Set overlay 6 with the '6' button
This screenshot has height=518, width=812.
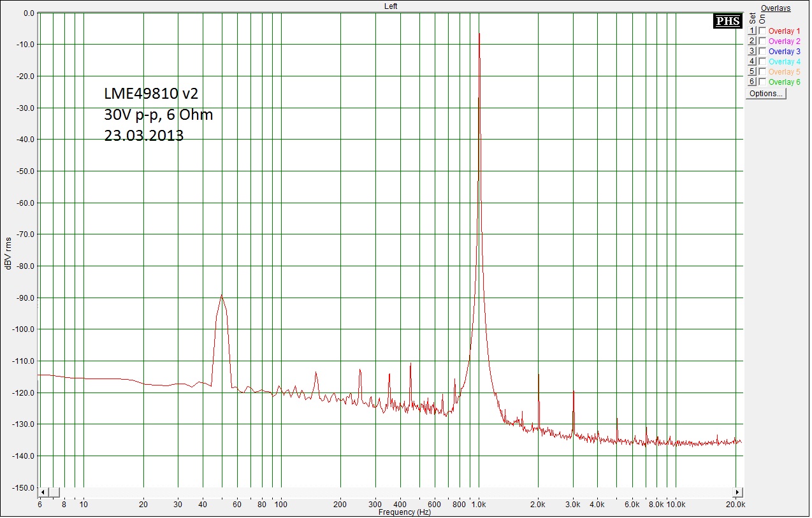752,82
